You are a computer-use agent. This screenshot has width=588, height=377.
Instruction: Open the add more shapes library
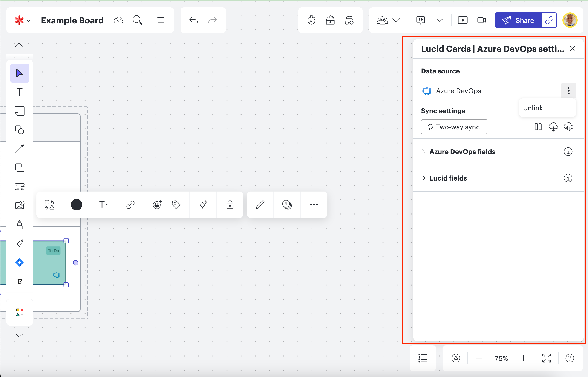(x=20, y=312)
